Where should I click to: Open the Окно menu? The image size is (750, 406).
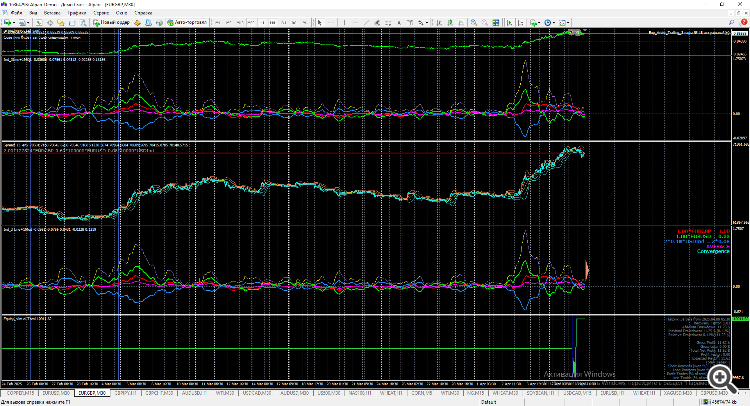pyautogui.click(x=121, y=13)
